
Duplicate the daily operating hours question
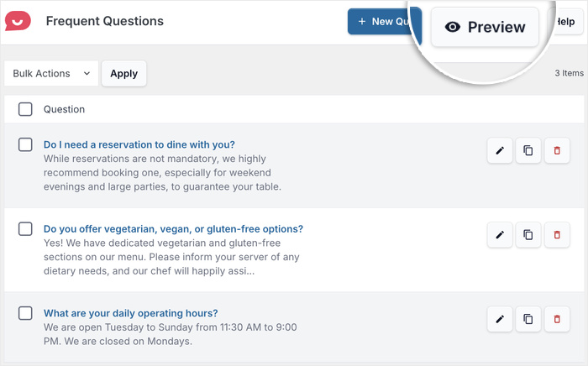(x=528, y=319)
